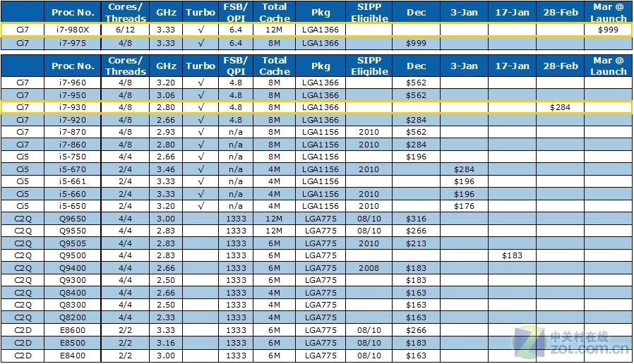Screen dimensions: 634x364
Task: Select the Q8400 cell
Action: click(73, 293)
